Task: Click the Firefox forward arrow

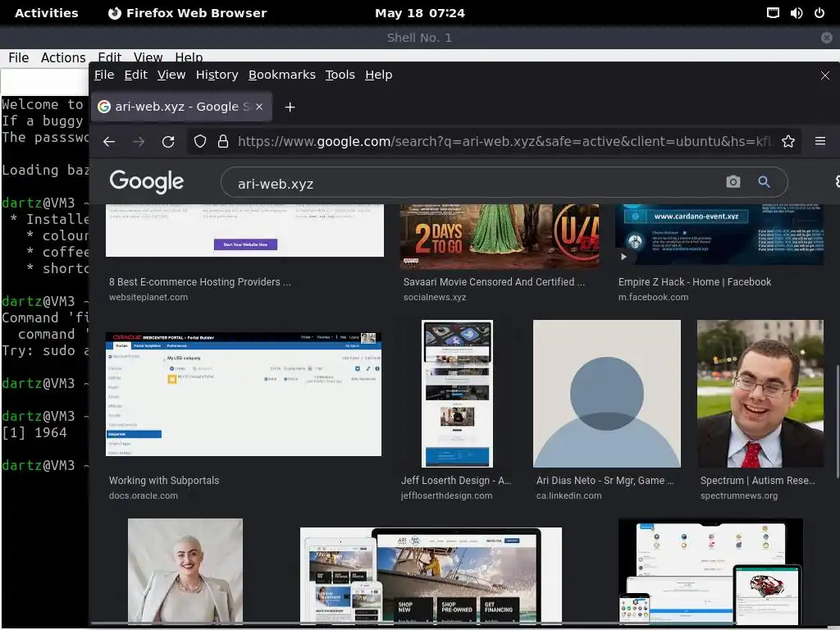Action: tap(138, 141)
